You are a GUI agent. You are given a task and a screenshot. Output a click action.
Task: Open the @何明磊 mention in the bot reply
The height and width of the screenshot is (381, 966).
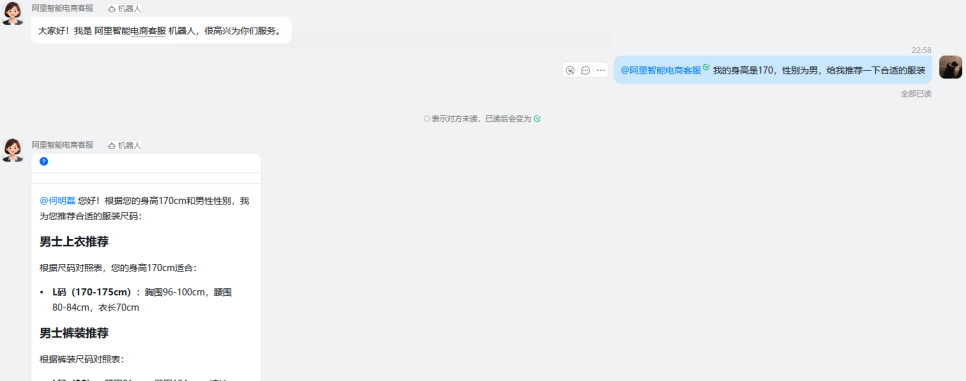[x=58, y=201]
